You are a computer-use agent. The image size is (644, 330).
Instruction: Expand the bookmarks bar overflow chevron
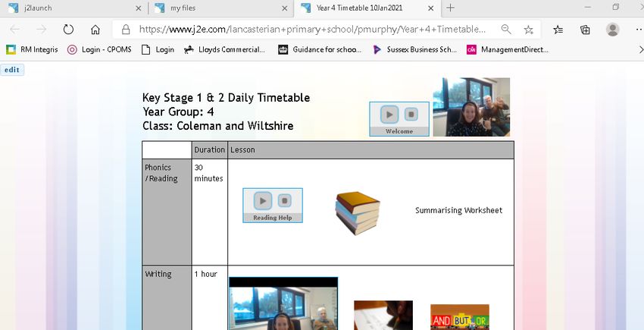point(640,50)
